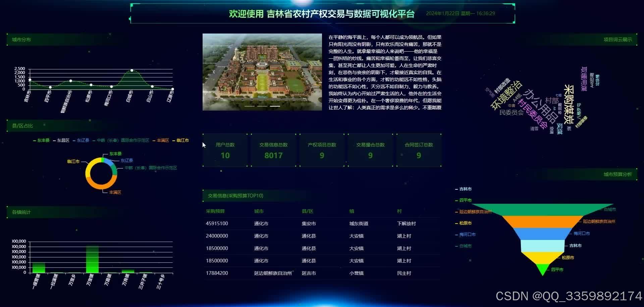Click the 17884200 budget cell
The height and width of the screenshot is (307, 644).
(217, 273)
